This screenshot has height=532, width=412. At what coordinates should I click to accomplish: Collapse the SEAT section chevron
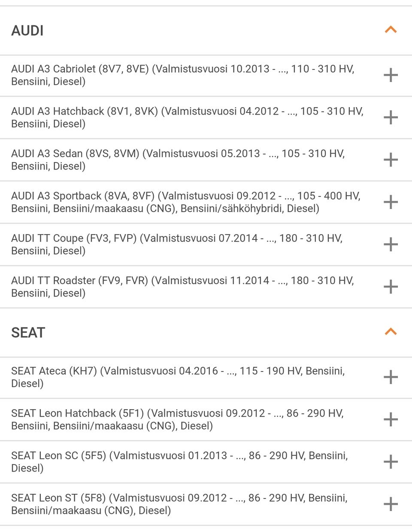[391, 332]
